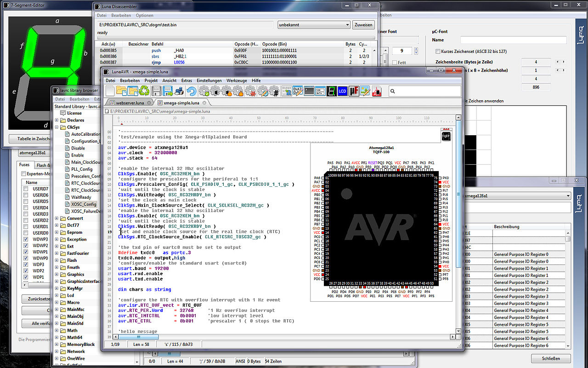
Task: Open the terminal console icon
Action: point(309,91)
